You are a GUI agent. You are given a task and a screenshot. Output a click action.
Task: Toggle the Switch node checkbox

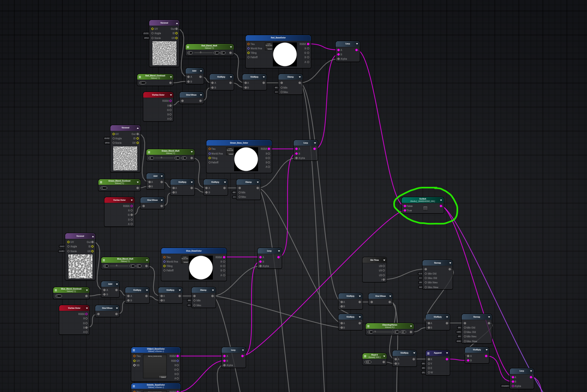425,208
